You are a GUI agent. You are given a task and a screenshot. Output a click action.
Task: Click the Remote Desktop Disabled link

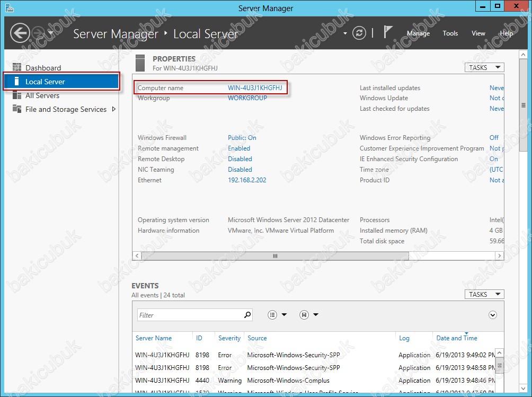point(240,159)
